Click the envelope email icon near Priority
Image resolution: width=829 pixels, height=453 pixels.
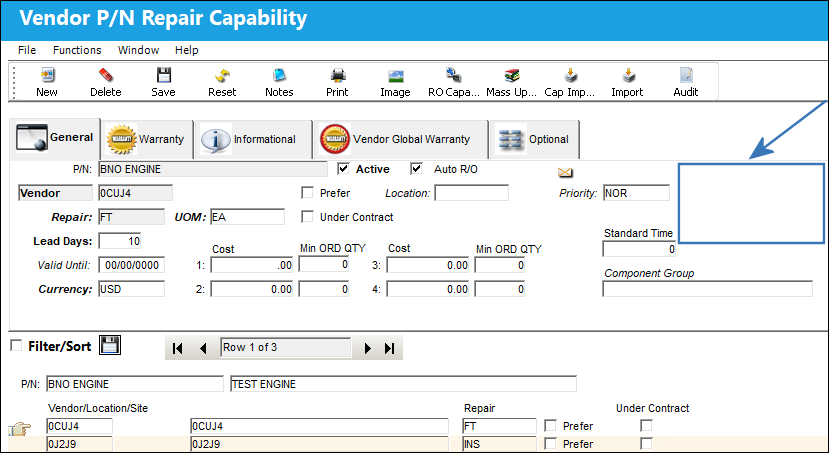click(x=565, y=172)
